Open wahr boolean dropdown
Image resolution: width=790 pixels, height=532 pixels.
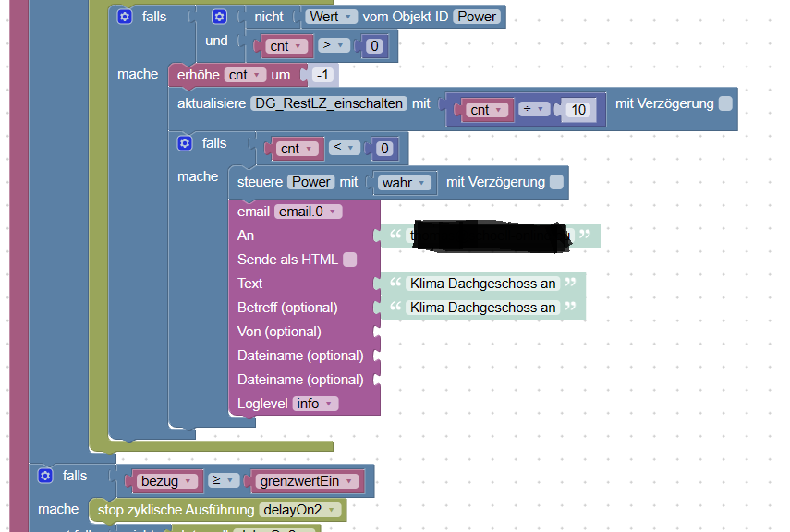point(404,182)
